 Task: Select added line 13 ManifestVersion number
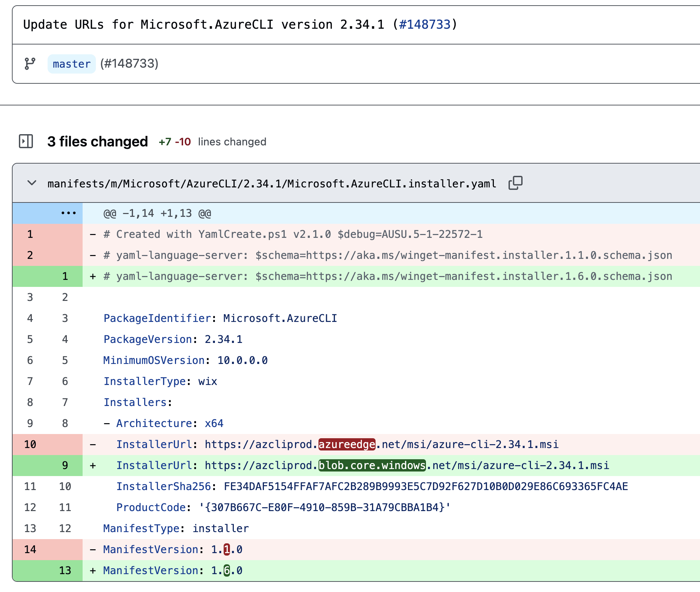[65, 570]
